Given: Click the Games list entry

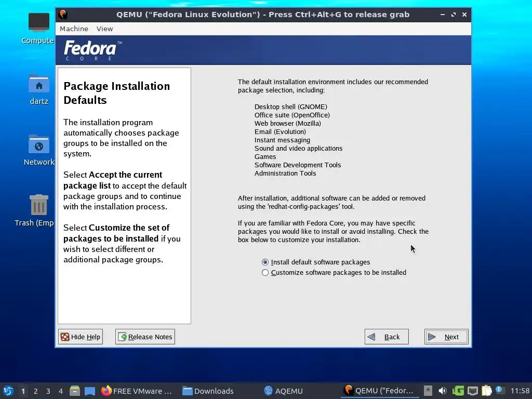Looking at the screenshot, I should pyautogui.click(x=265, y=156).
